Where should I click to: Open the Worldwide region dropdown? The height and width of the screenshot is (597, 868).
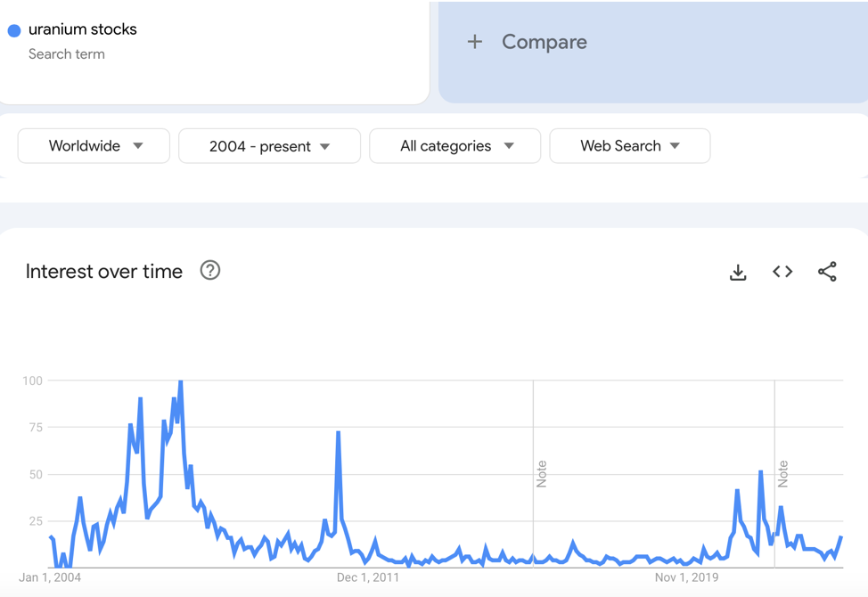[94, 146]
